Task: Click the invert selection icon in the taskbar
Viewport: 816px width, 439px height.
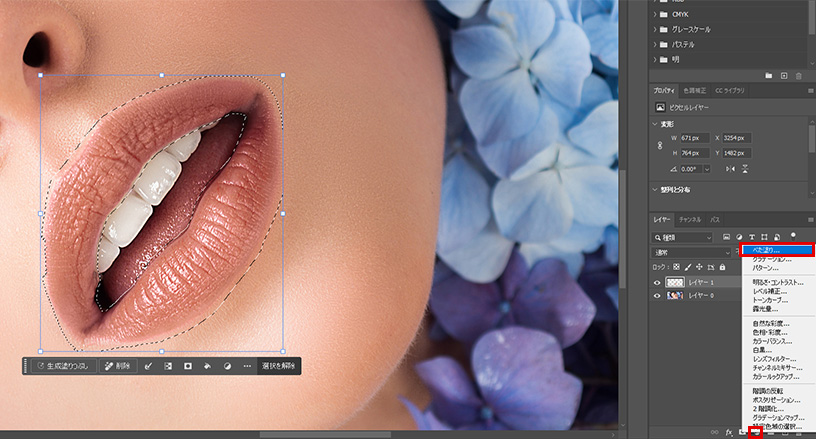Action: pos(167,367)
